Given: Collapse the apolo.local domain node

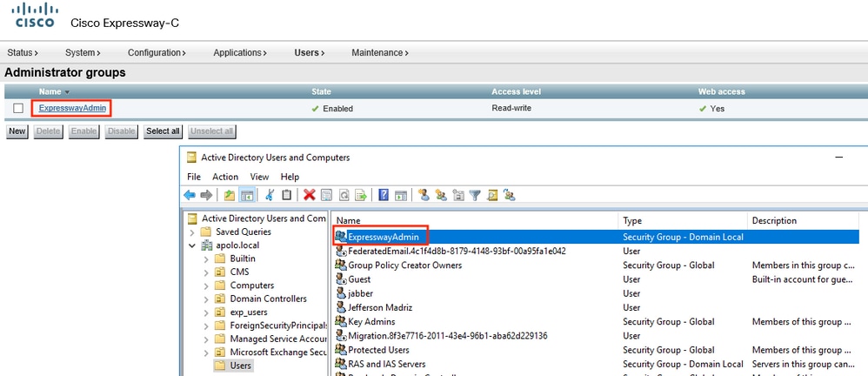Looking at the screenshot, I should (192, 245).
